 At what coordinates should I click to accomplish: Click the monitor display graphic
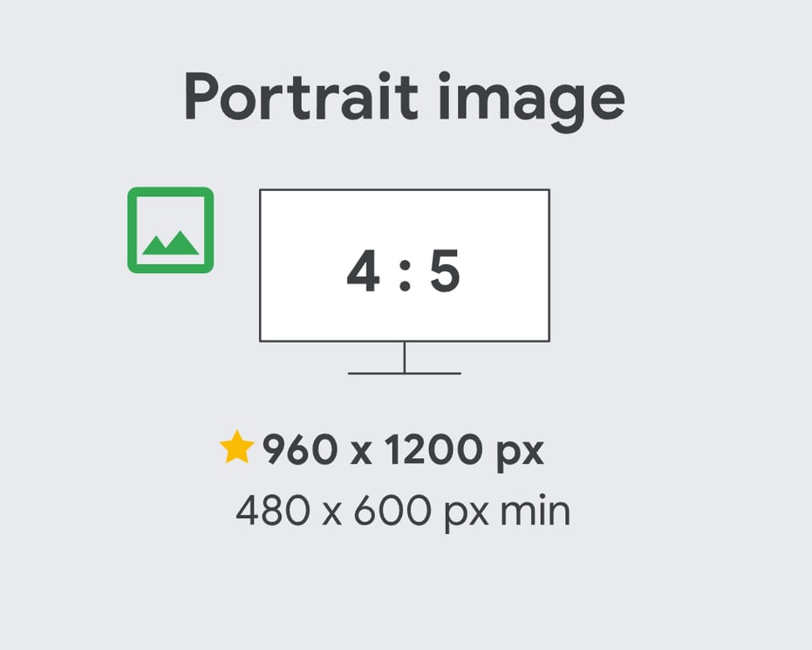(405, 266)
